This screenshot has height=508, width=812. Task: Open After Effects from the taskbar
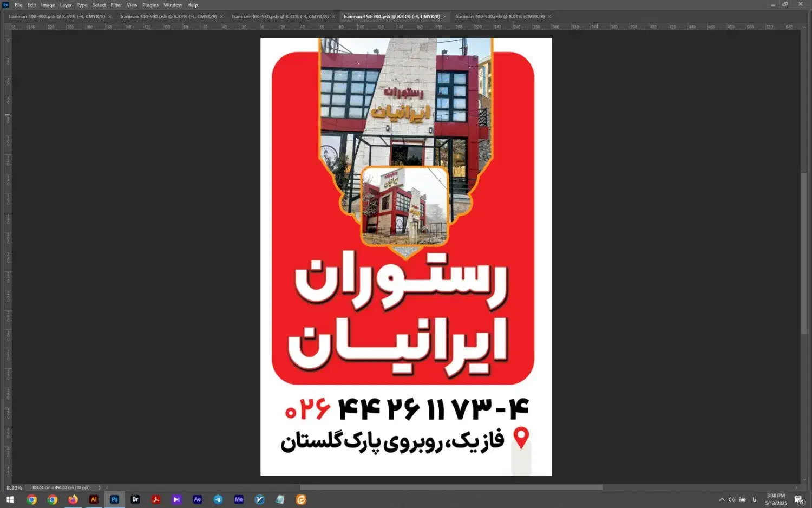point(197,499)
